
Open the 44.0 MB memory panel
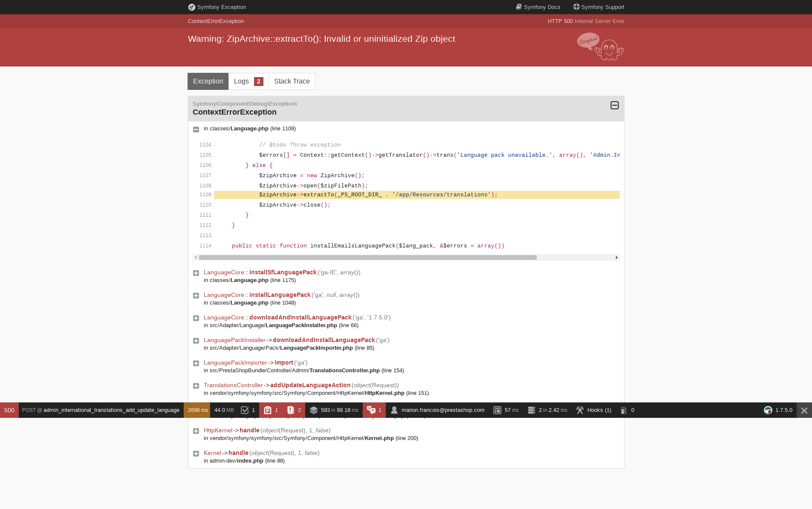click(224, 410)
